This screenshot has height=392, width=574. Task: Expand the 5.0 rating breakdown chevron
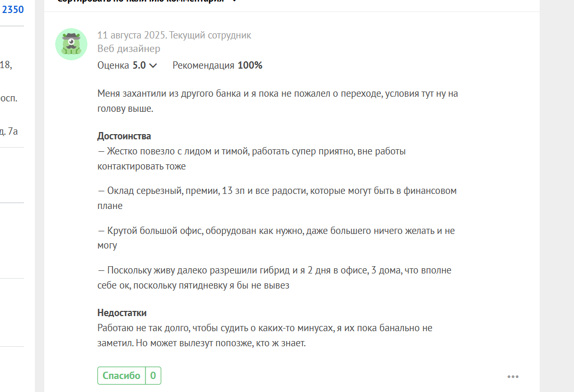[154, 66]
